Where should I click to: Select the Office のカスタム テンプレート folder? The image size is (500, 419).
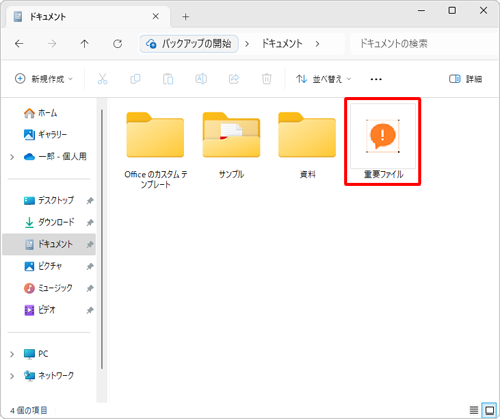155,150
